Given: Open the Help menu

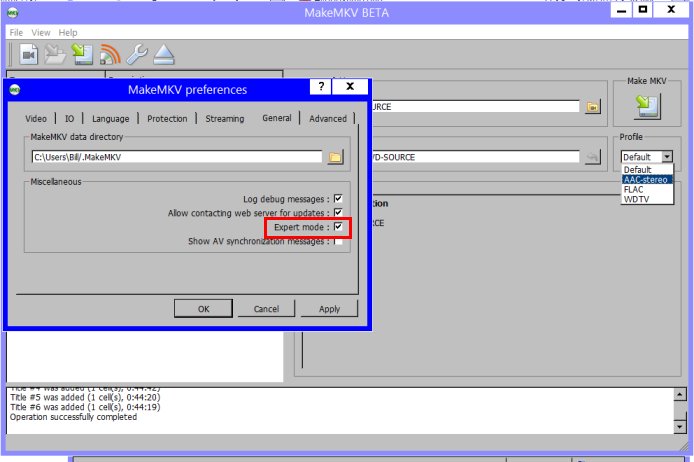Looking at the screenshot, I should 68,32.
